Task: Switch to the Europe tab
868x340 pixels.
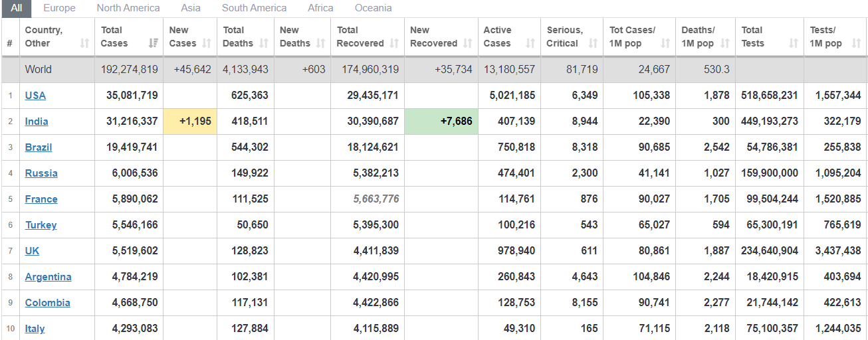Action: tap(59, 8)
